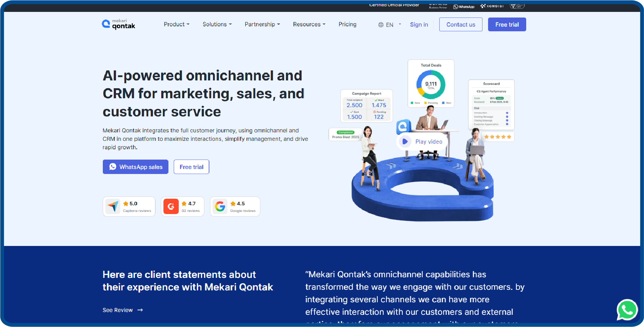The width and height of the screenshot is (644, 327).
Task: Expand the Solutions menu
Action: pos(217,24)
